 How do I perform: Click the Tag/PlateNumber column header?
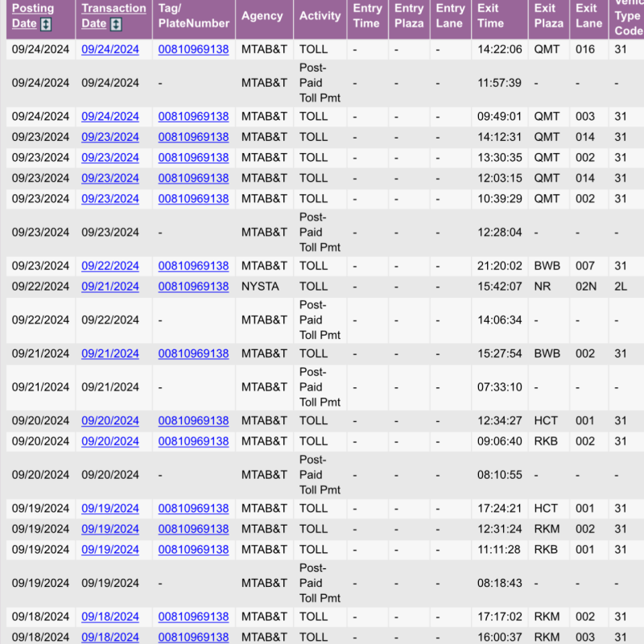tap(194, 15)
